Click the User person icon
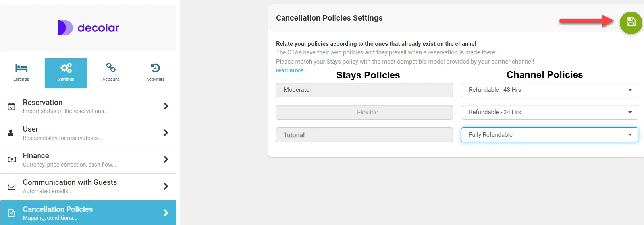This screenshot has width=644, height=225. (x=11, y=133)
